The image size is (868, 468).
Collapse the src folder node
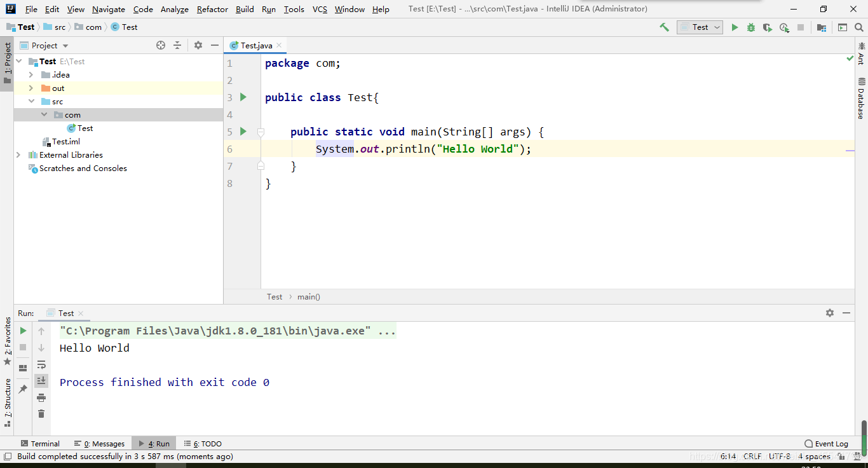(31, 102)
